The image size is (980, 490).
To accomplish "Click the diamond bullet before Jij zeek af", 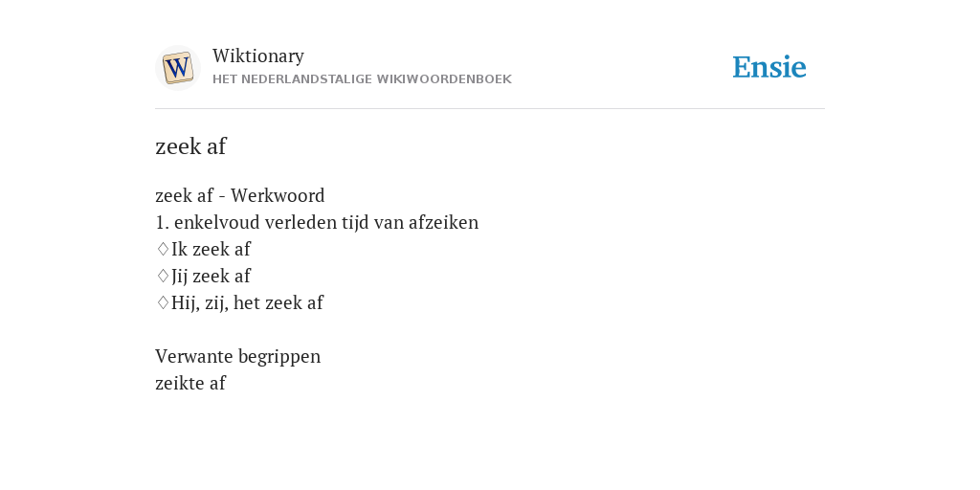I will (x=163, y=276).
